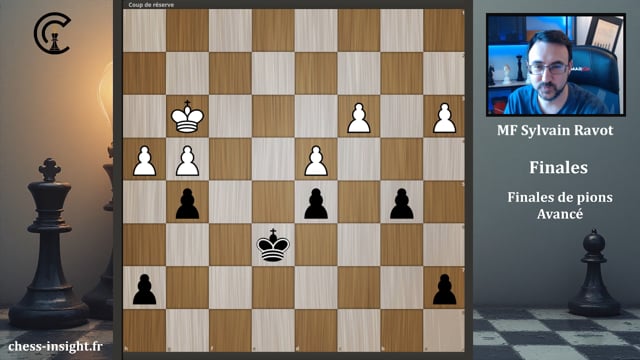Click the black pawn on b5
This screenshot has width=640, height=360.
click(x=402, y=204)
